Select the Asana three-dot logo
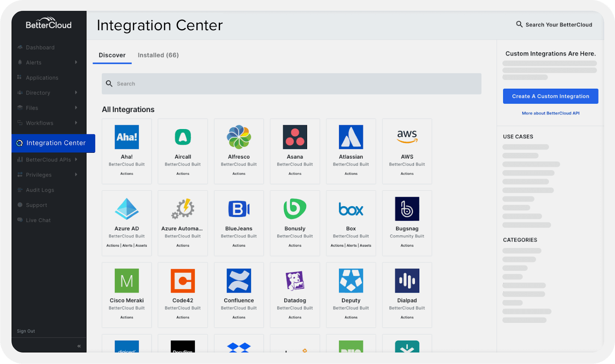The image size is (615, 364). click(295, 137)
